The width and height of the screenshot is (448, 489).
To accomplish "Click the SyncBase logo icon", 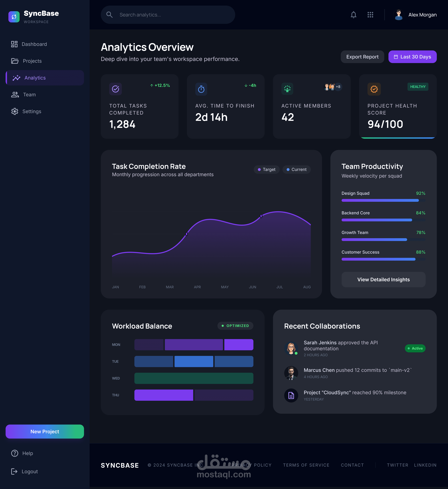I will [14, 17].
